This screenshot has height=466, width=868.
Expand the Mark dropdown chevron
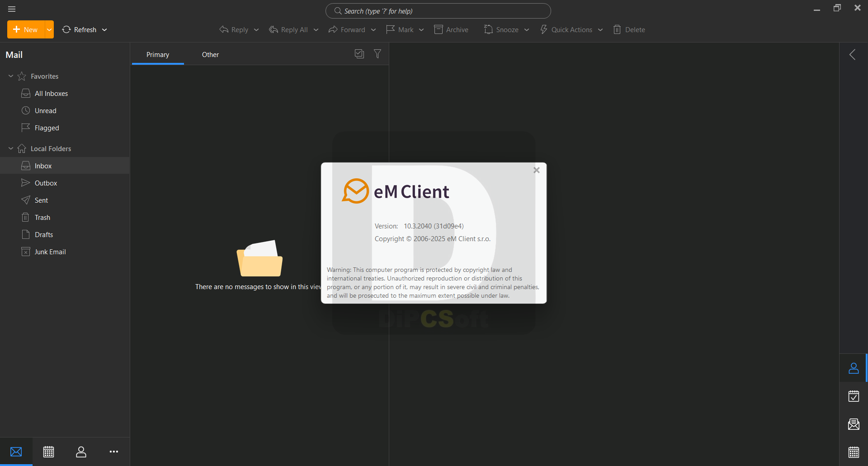(x=421, y=30)
